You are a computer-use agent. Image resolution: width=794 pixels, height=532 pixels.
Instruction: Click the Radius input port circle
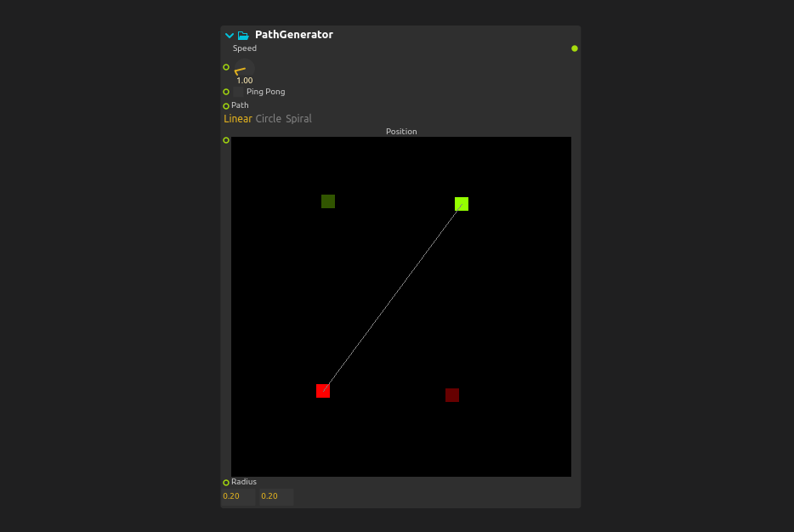coord(226,483)
